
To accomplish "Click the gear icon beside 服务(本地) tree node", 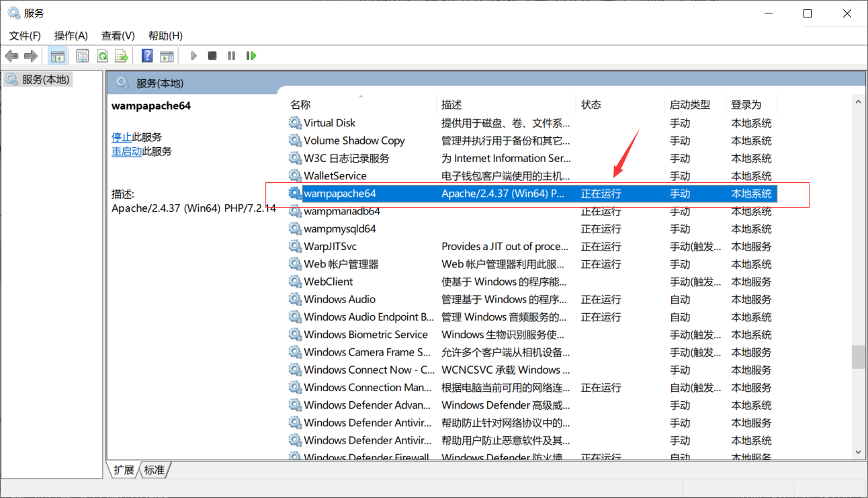I will pyautogui.click(x=11, y=79).
